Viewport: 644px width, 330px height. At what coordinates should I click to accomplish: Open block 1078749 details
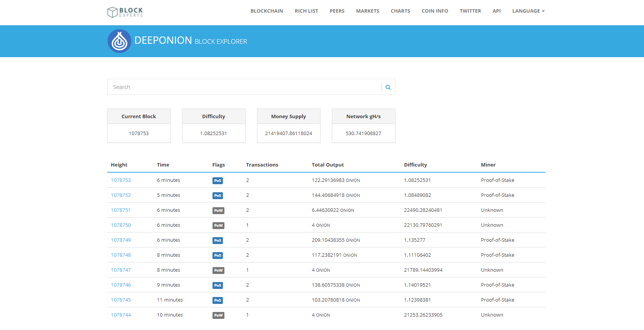121,240
